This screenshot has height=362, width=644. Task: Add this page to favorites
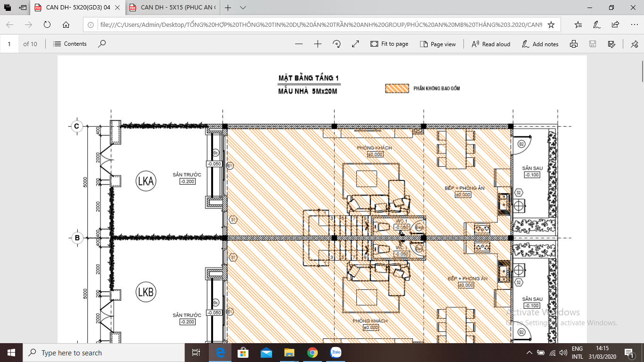pyautogui.click(x=551, y=25)
